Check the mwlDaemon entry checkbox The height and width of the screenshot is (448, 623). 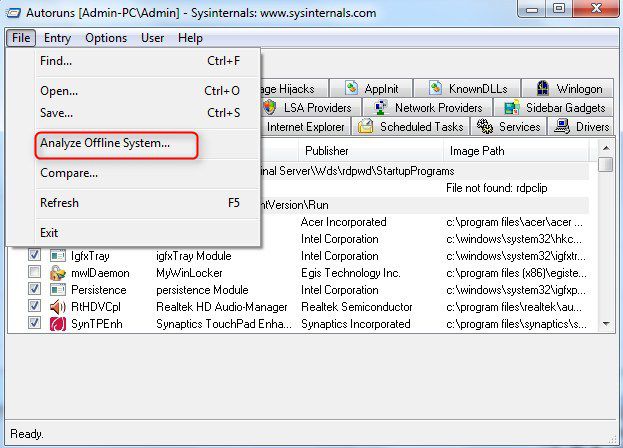(34, 272)
